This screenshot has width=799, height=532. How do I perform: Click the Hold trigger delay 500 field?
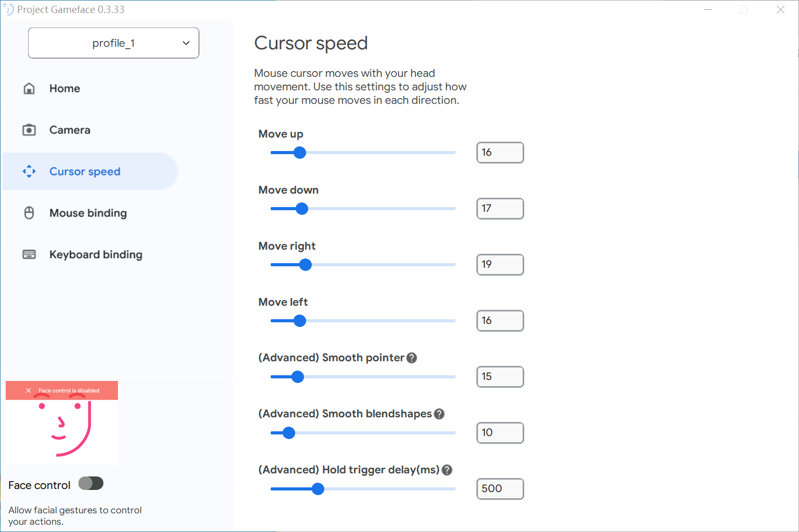[x=500, y=489]
